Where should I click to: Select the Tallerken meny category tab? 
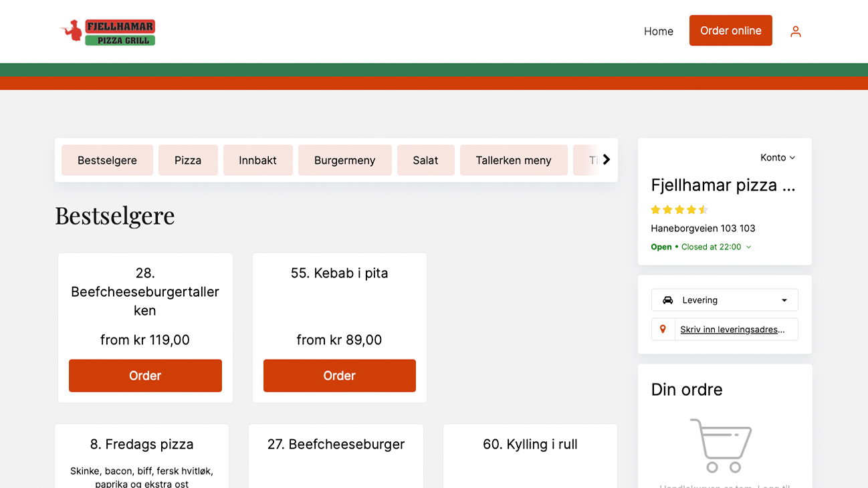pyautogui.click(x=514, y=160)
